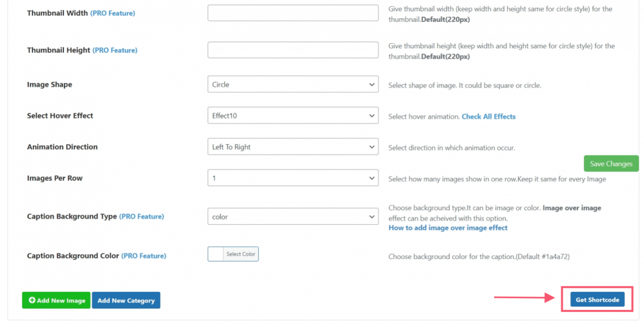This screenshot has width=644, height=323.
Task: Open the Caption Background Type dropdown
Action: [x=293, y=216]
